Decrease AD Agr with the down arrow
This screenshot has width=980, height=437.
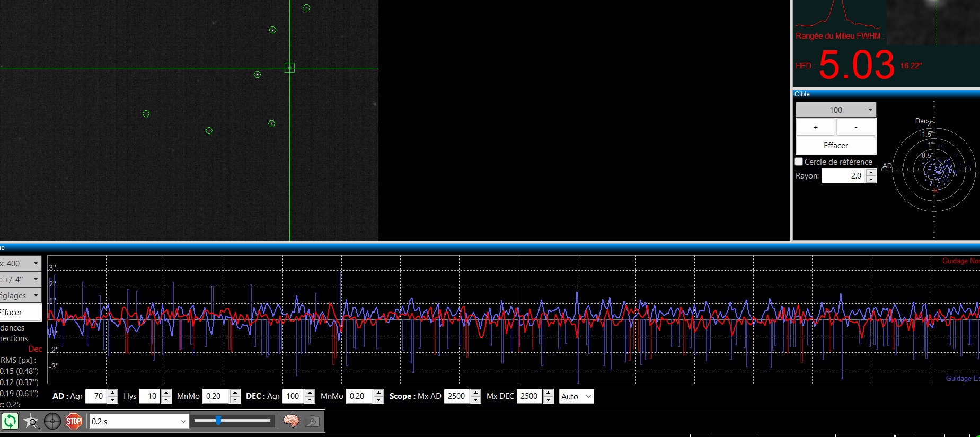(112, 400)
